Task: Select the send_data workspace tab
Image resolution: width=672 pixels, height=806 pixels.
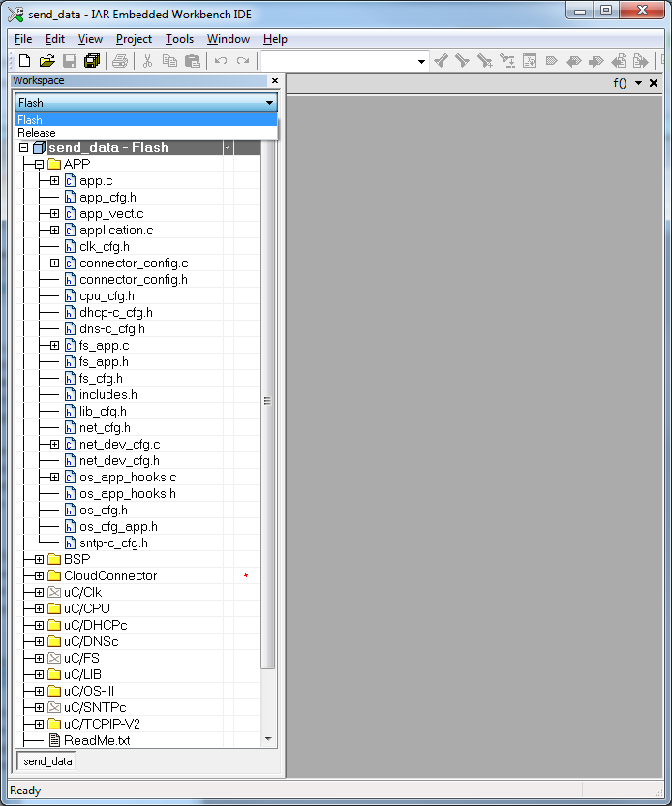Action: point(47,761)
